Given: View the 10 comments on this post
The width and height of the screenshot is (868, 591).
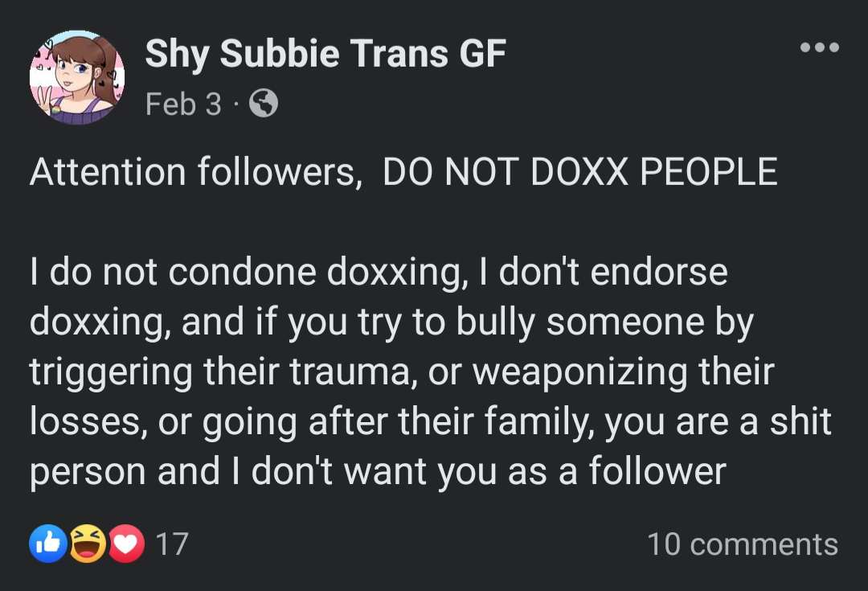Looking at the screenshot, I should [x=742, y=544].
